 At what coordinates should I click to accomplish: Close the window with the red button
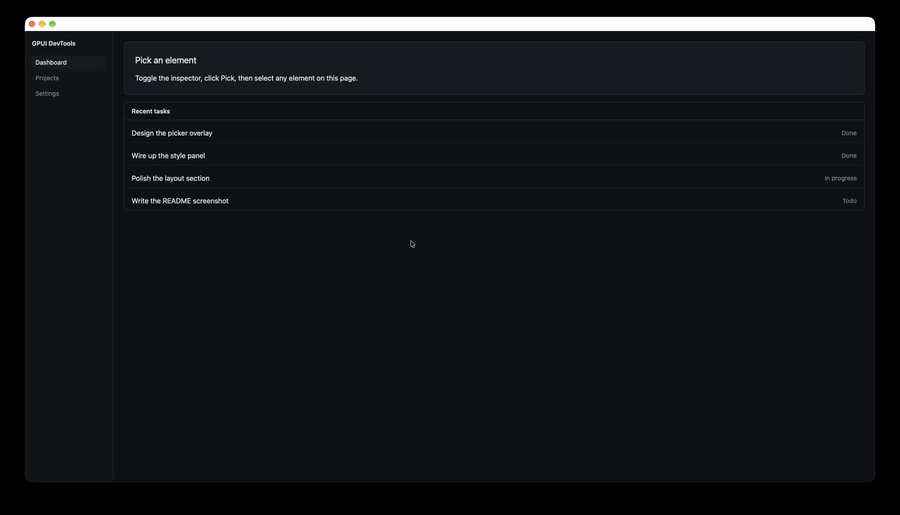click(32, 24)
